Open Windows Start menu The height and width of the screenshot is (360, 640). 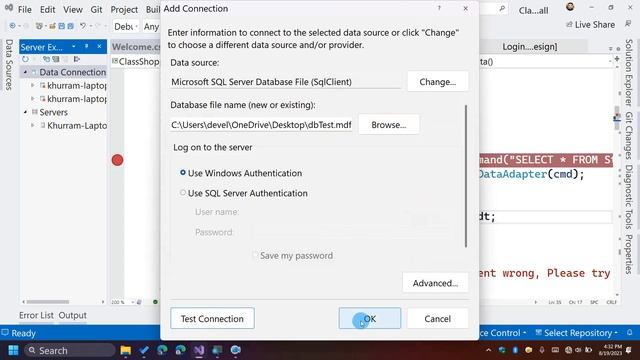click(13, 350)
